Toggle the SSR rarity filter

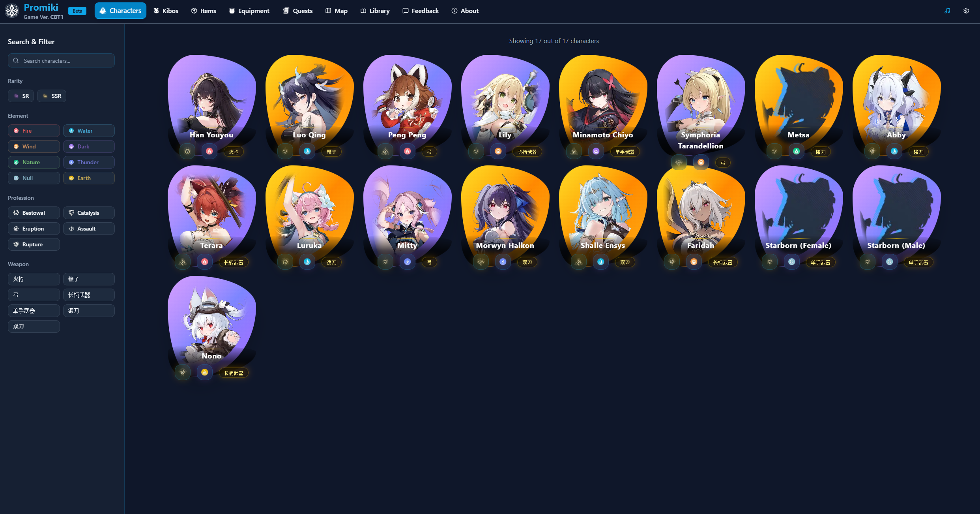tap(52, 96)
